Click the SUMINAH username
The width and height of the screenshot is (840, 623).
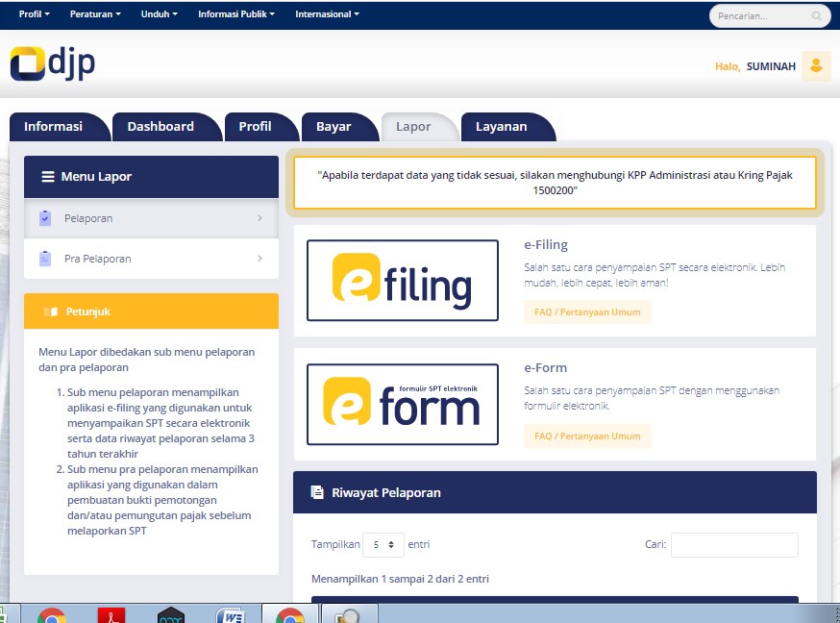(771, 66)
